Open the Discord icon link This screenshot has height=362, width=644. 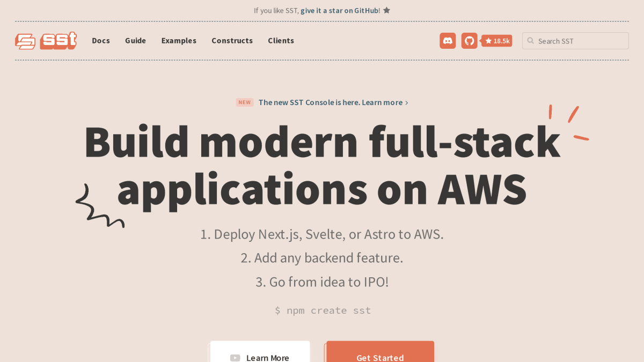pyautogui.click(x=448, y=41)
